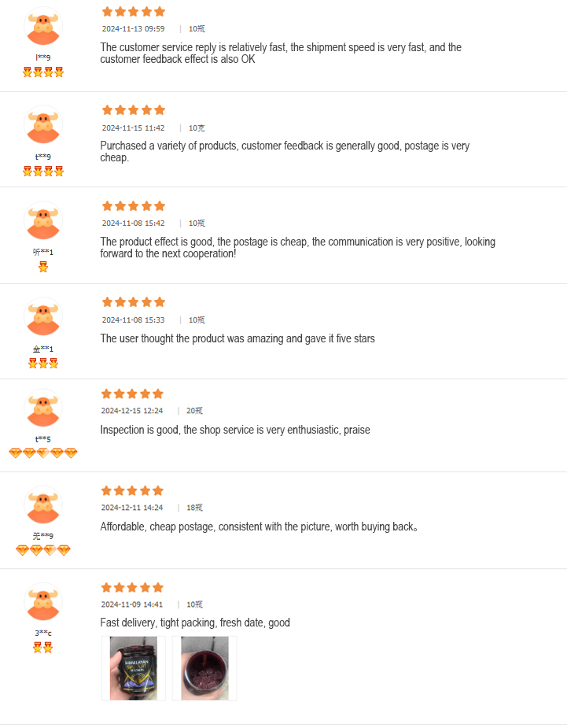
Task: Click avatar of reviewer t**5
Action: coord(43,408)
